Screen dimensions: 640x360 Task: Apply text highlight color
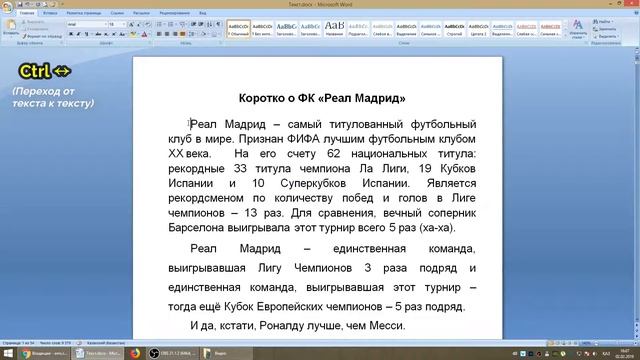tap(133, 34)
